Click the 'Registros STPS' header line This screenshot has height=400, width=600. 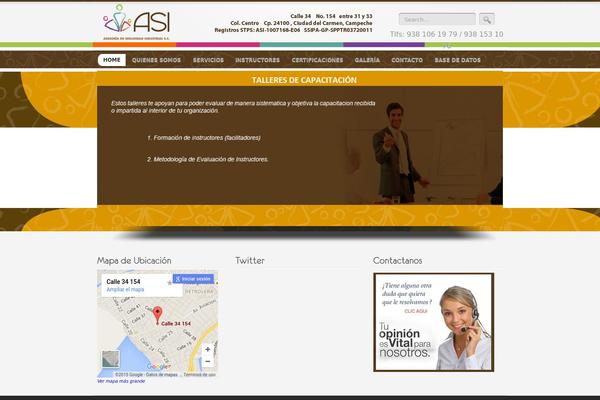pyautogui.click(x=293, y=30)
